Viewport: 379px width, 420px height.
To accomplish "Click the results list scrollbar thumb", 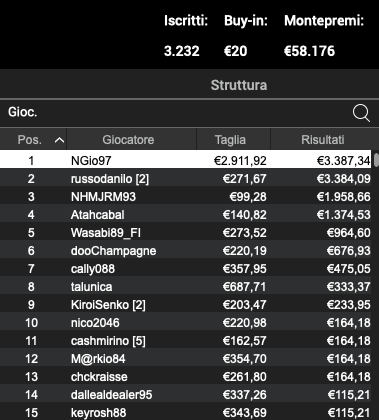I will [376, 159].
